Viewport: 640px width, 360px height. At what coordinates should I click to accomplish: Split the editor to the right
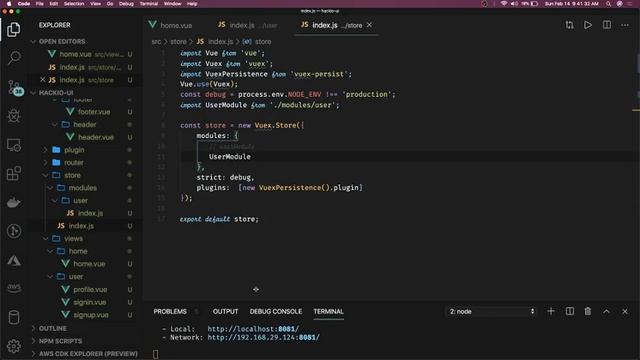click(x=607, y=25)
